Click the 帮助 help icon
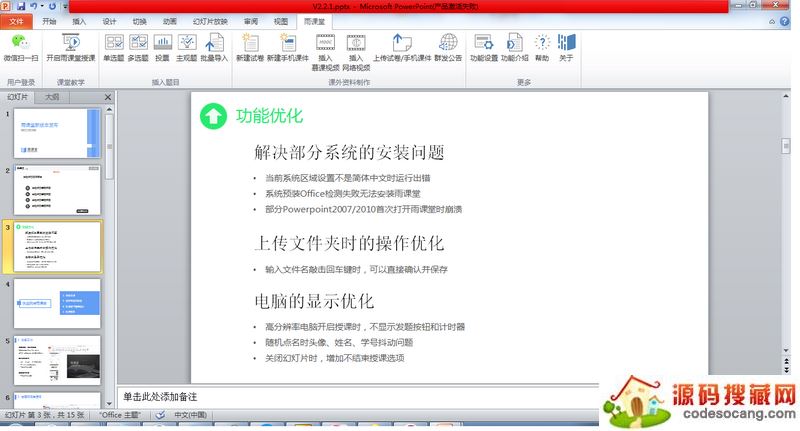This screenshot has height=431, width=800. [x=542, y=45]
